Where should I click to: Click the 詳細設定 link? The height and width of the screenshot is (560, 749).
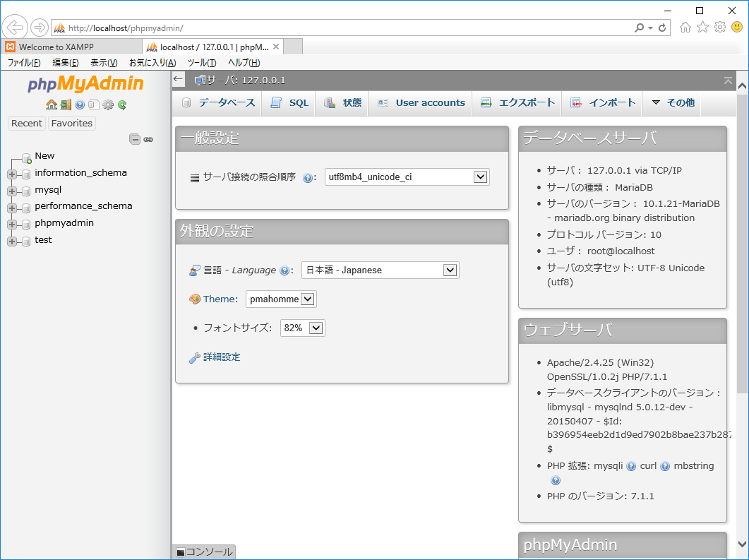point(222,357)
